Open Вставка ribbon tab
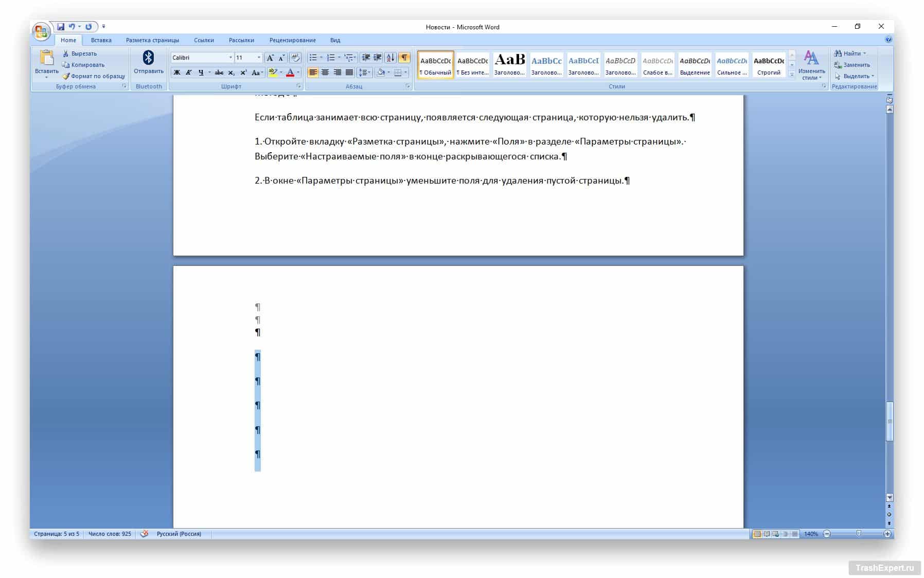 tap(101, 40)
